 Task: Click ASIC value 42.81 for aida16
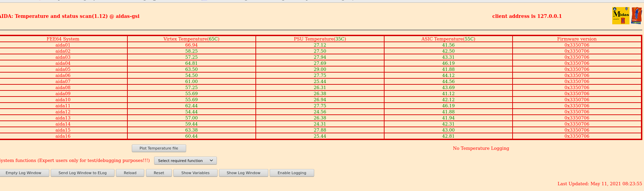448,136
